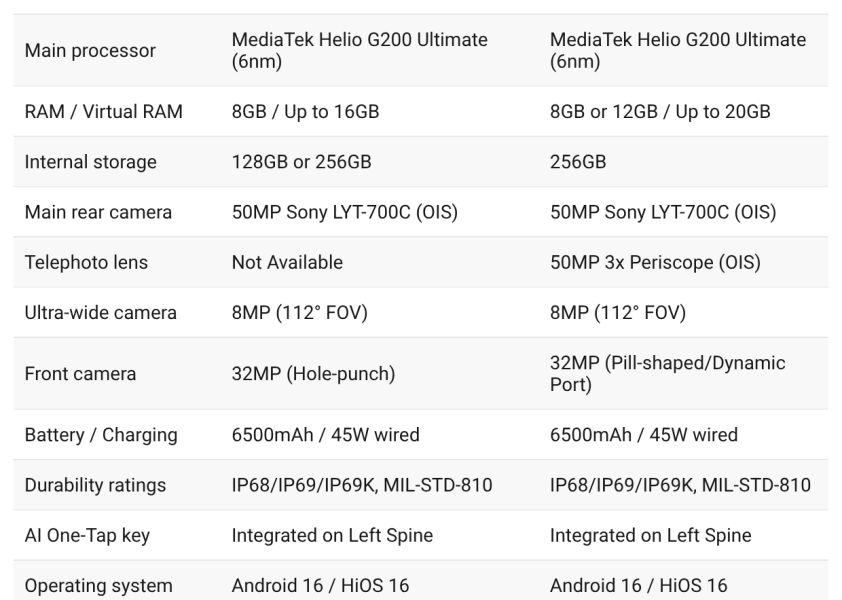Click the AI One-Tap key label
This screenshot has width=842, height=600.
coord(87,535)
